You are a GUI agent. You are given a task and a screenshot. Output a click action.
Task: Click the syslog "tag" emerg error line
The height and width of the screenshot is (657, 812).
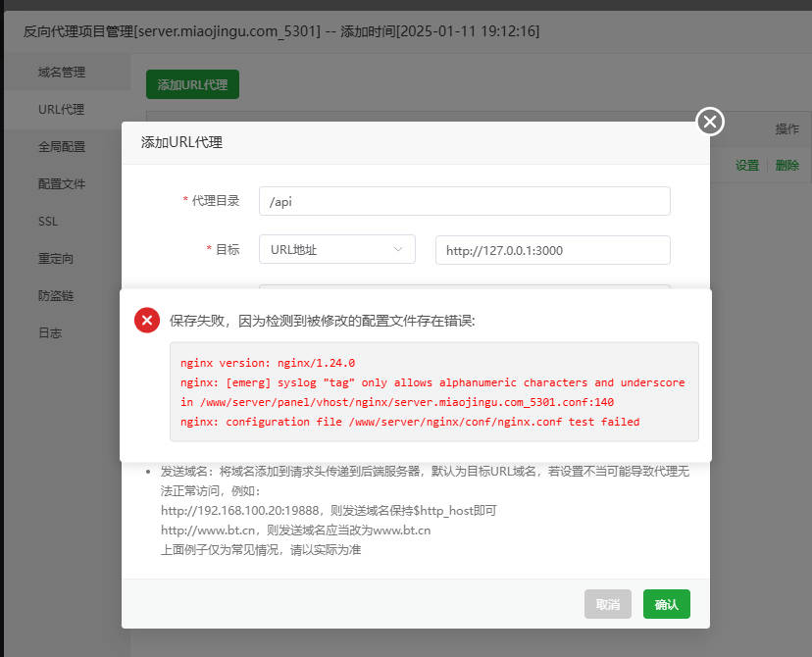pyautogui.click(x=432, y=382)
